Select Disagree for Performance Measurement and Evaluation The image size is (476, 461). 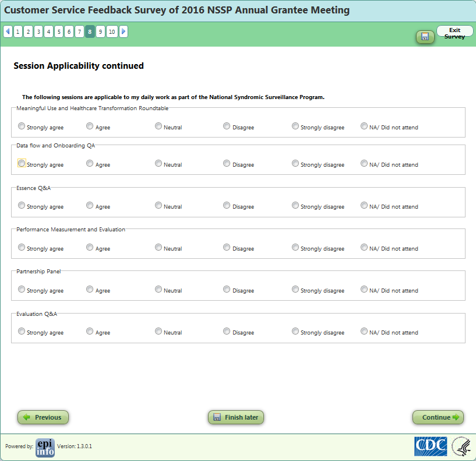pos(227,247)
